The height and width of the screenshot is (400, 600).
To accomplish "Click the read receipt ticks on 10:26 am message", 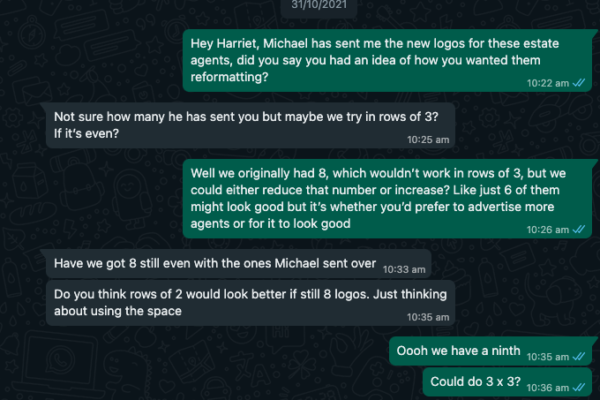I will (x=579, y=229).
